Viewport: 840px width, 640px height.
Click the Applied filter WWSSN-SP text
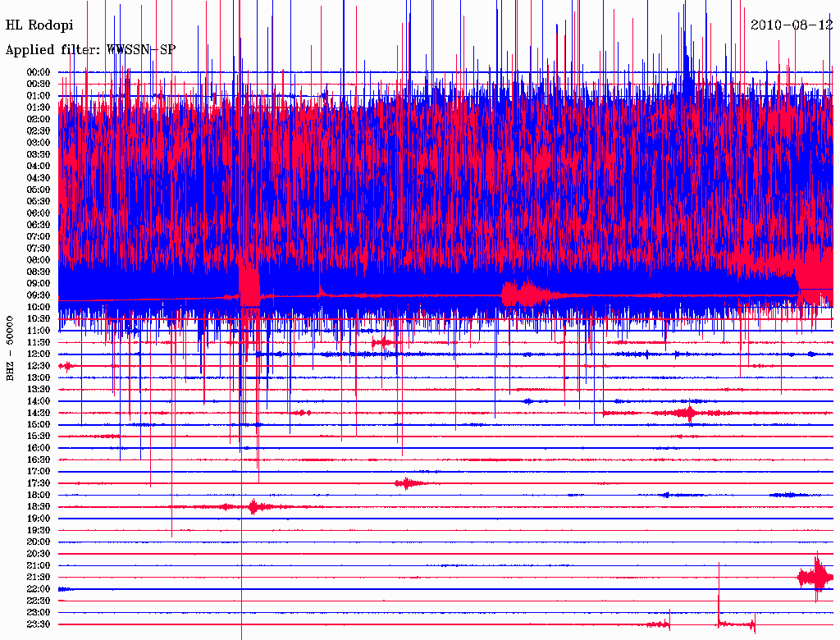tap(90, 50)
